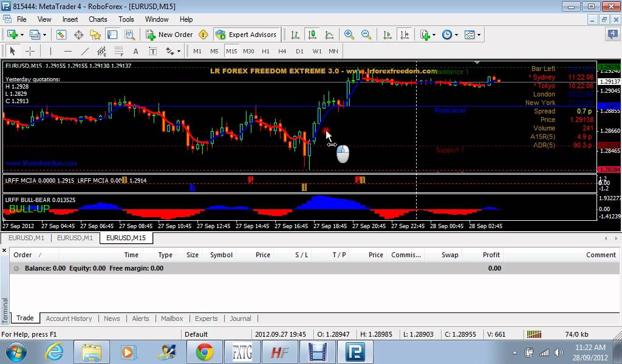Switch chart to Line Chart mode
Screen dimensions: 622x364
click(x=329, y=35)
